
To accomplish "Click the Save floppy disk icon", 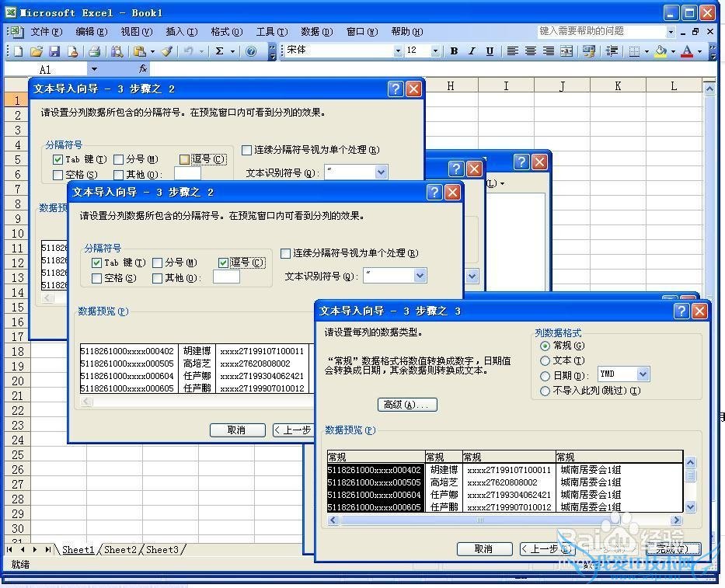I will [x=54, y=51].
